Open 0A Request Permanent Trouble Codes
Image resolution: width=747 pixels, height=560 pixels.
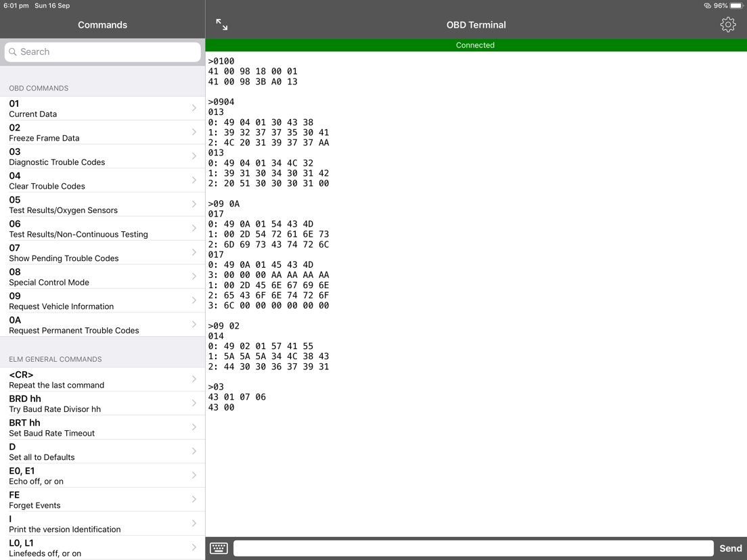click(x=102, y=325)
